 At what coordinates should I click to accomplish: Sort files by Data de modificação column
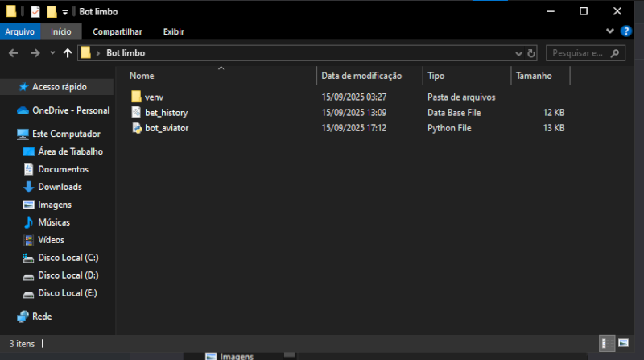pyautogui.click(x=361, y=76)
